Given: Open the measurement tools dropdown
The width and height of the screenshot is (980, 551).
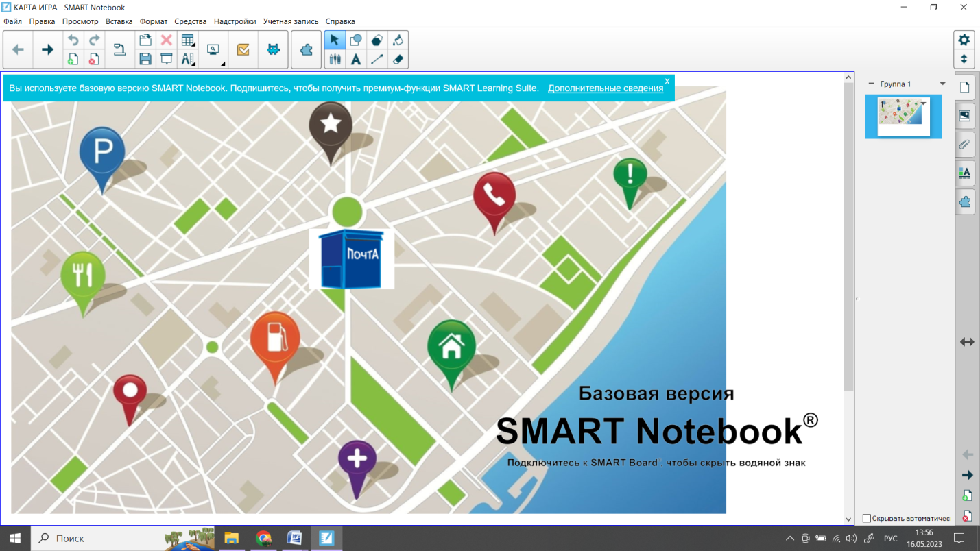Looking at the screenshot, I should click(x=187, y=59).
